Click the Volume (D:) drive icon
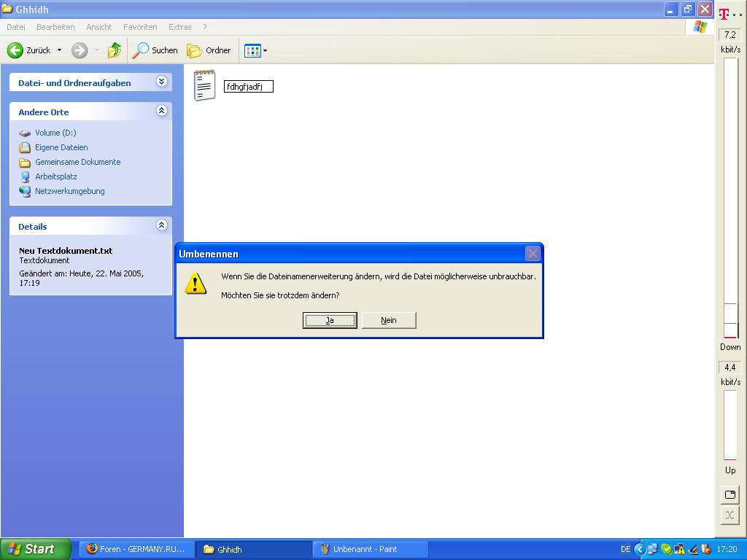This screenshot has width=747, height=560. pyautogui.click(x=25, y=133)
